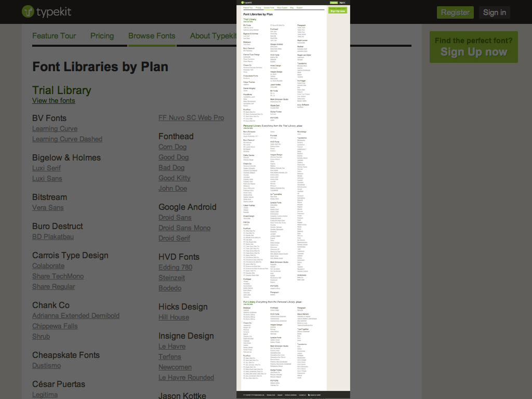Image resolution: width=532 pixels, height=399 pixels.
Task: Open the Edding 780 font link
Action: pyautogui.click(x=175, y=267)
